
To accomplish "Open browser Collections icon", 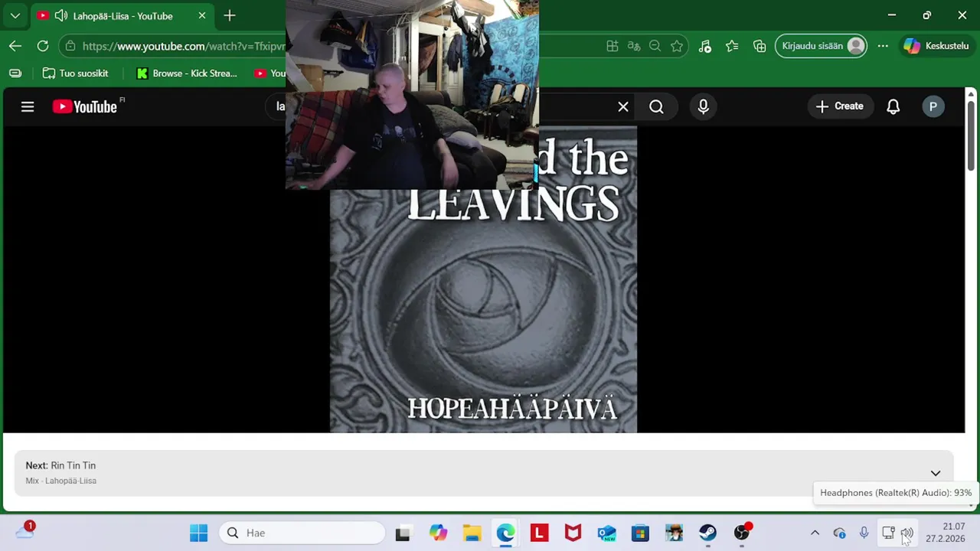I will 759,46.
